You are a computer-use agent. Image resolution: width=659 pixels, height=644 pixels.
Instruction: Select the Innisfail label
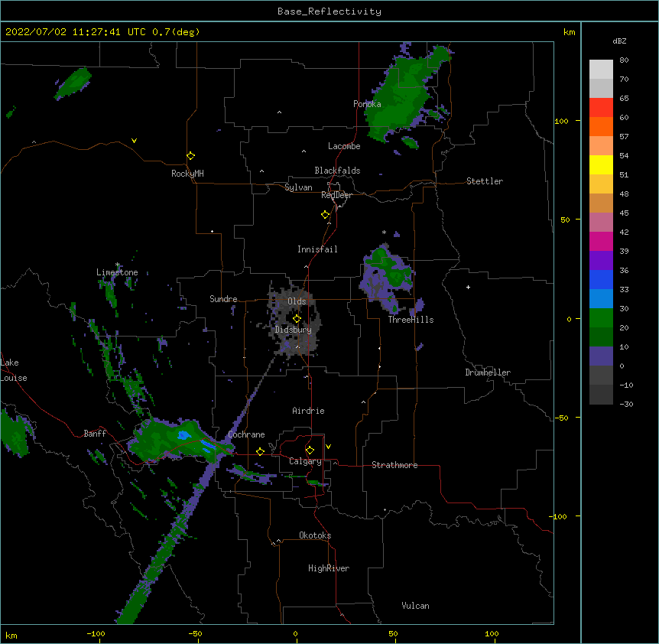(x=317, y=249)
